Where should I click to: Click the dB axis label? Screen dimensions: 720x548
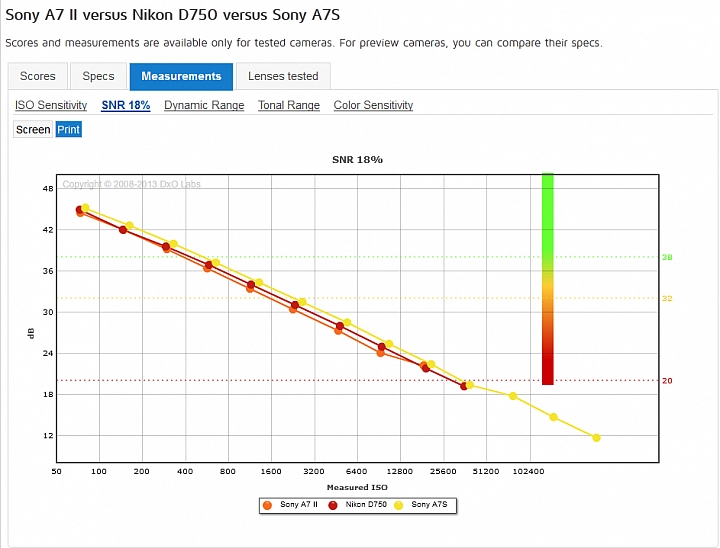coord(31,333)
